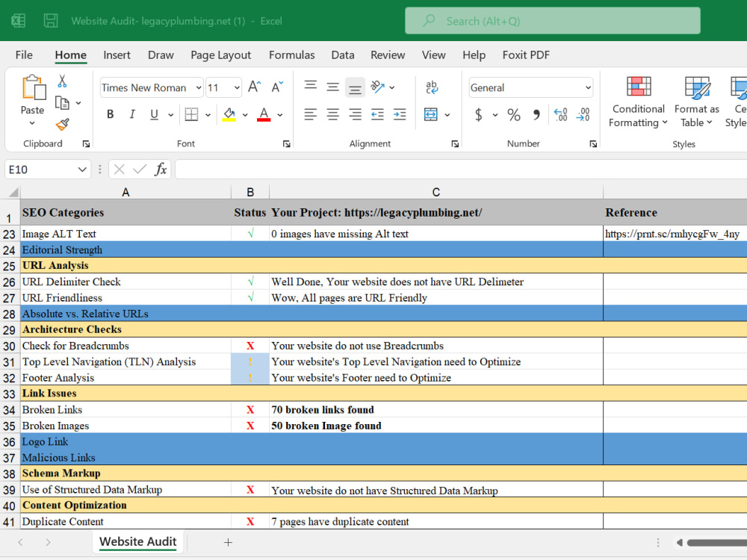Expand the Paste options arrow
The height and width of the screenshot is (560, 747).
click(32, 123)
